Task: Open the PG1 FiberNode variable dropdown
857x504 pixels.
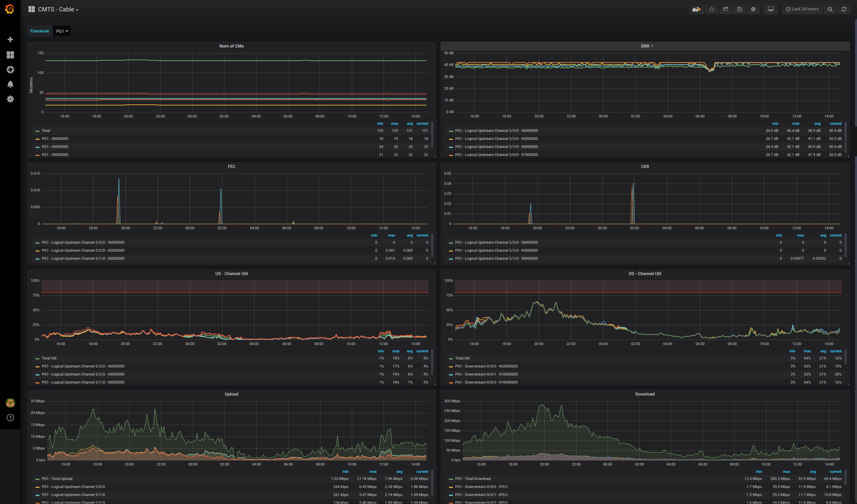Action: click(x=62, y=31)
